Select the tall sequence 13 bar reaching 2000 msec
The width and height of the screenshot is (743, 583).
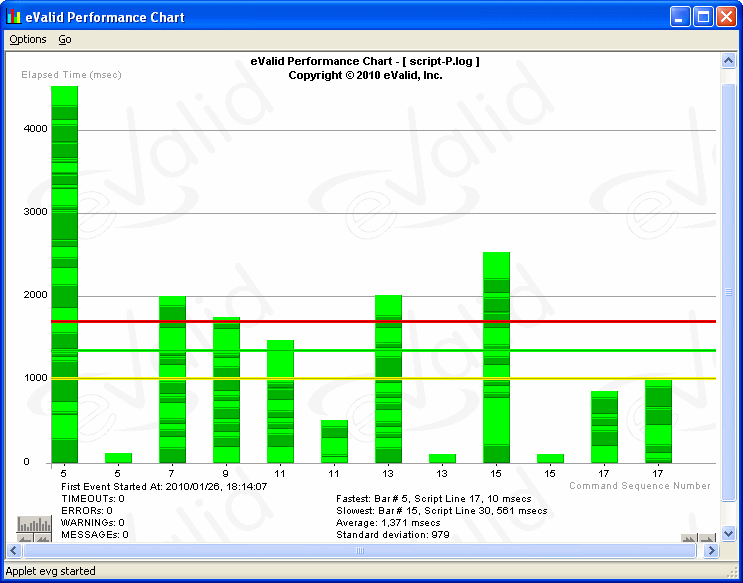389,379
